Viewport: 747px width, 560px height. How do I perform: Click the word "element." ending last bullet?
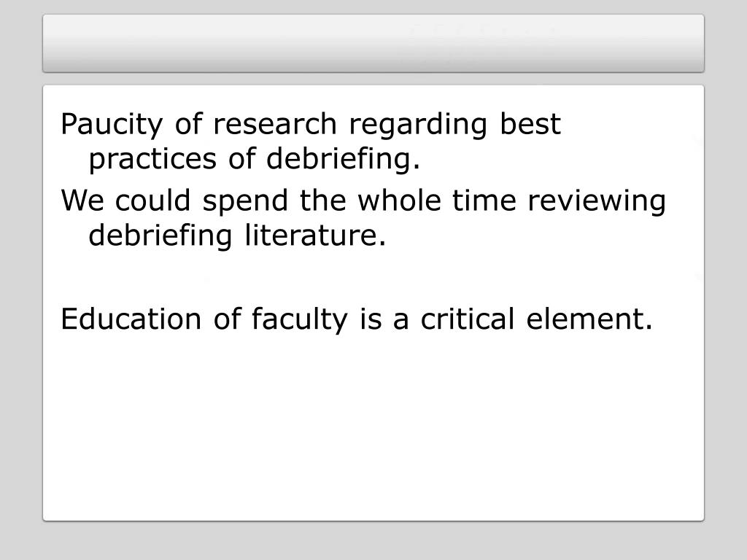tap(589, 319)
